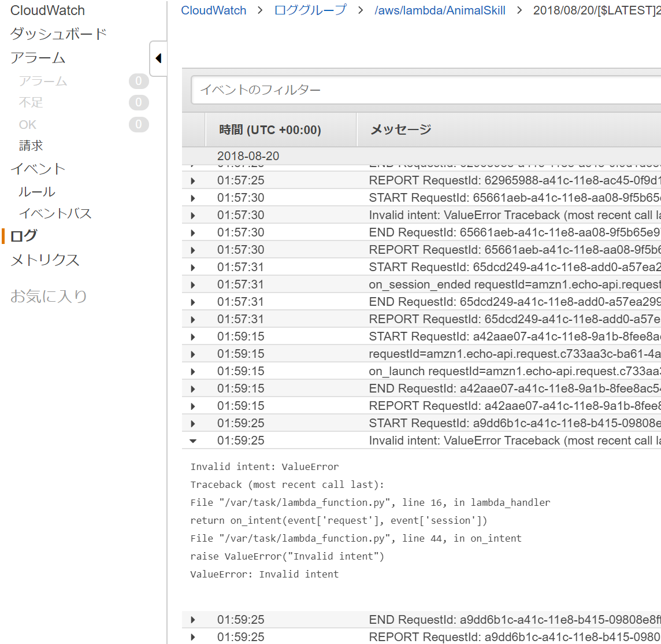Screen dimensions: 661x644
Task: Expand the 01:57:30 END RequestId row
Action: (x=192, y=233)
